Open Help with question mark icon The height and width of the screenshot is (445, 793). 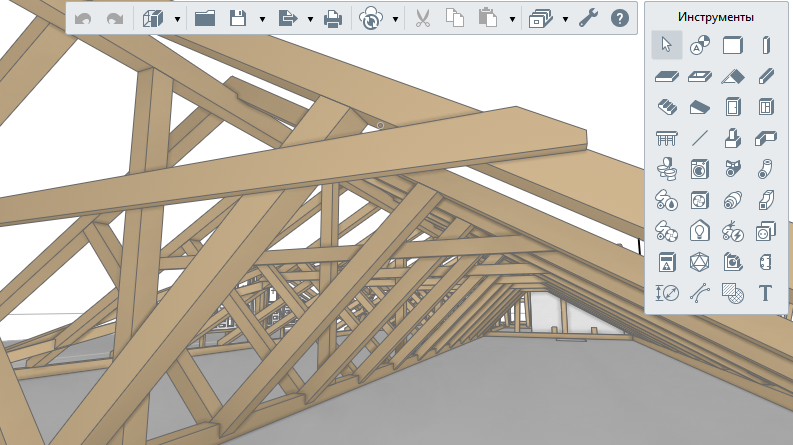click(620, 19)
